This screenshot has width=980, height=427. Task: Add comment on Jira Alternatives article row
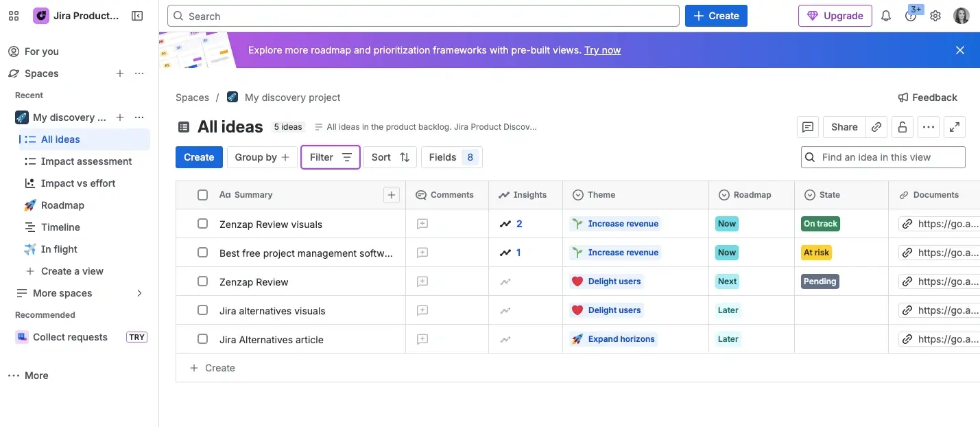[422, 339]
